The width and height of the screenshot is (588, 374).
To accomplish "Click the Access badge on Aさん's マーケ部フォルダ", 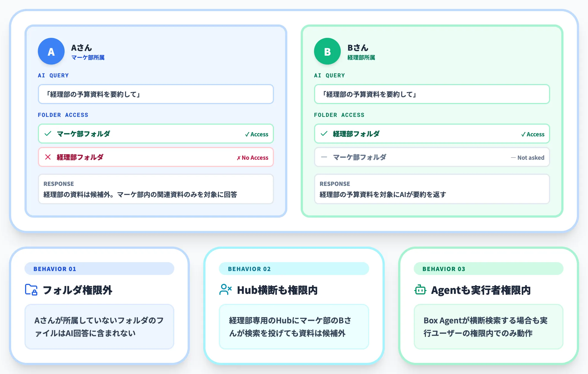I will click(x=257, y=134).
